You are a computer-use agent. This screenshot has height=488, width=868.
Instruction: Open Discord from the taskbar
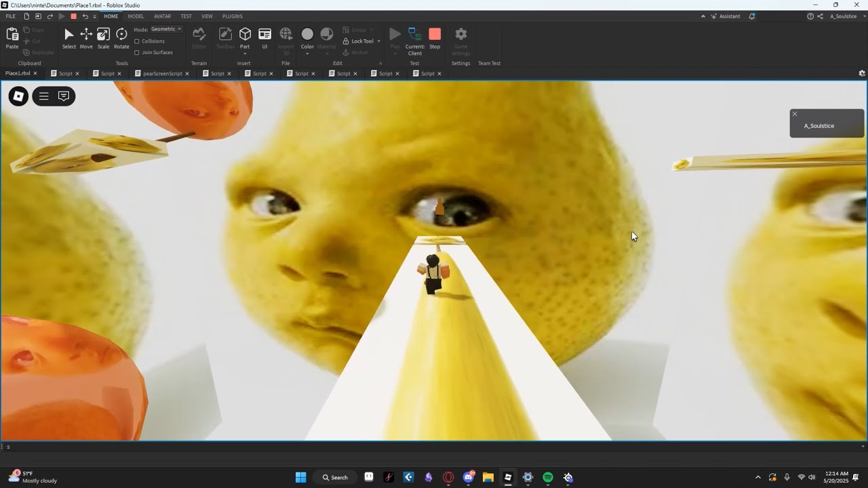(x=468, y=477)
